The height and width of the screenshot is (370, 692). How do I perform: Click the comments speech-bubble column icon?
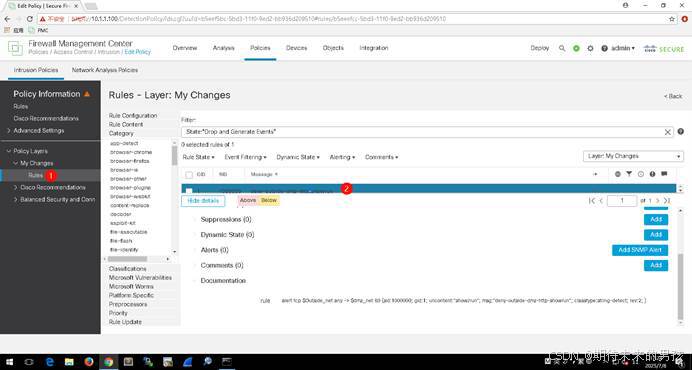(664, 174)
